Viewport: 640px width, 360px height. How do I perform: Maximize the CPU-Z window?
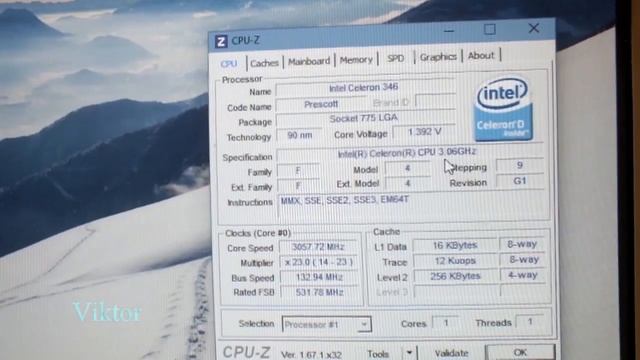pos(490,29)
